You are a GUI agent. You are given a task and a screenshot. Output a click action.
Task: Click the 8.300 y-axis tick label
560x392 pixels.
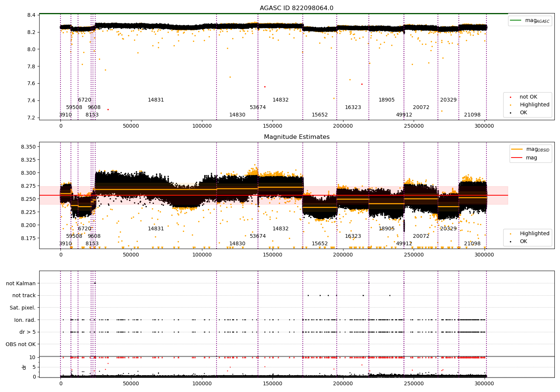coord(28,173)
